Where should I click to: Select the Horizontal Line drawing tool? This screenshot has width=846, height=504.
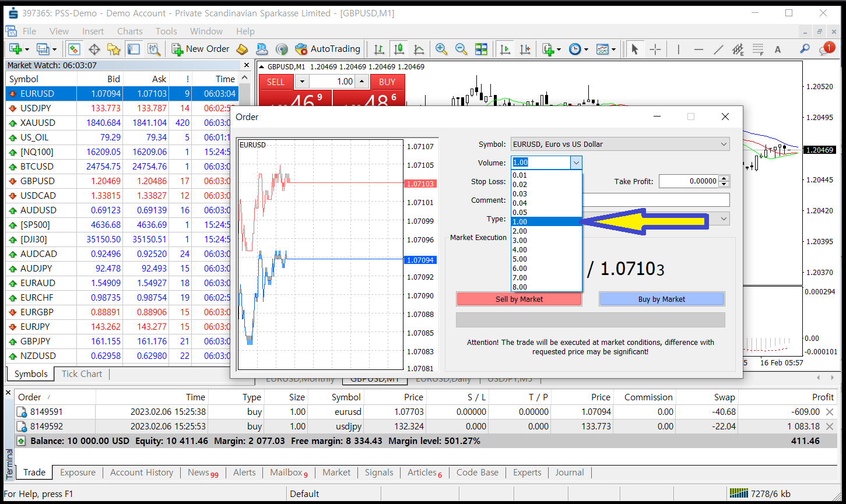pos(698,50)
